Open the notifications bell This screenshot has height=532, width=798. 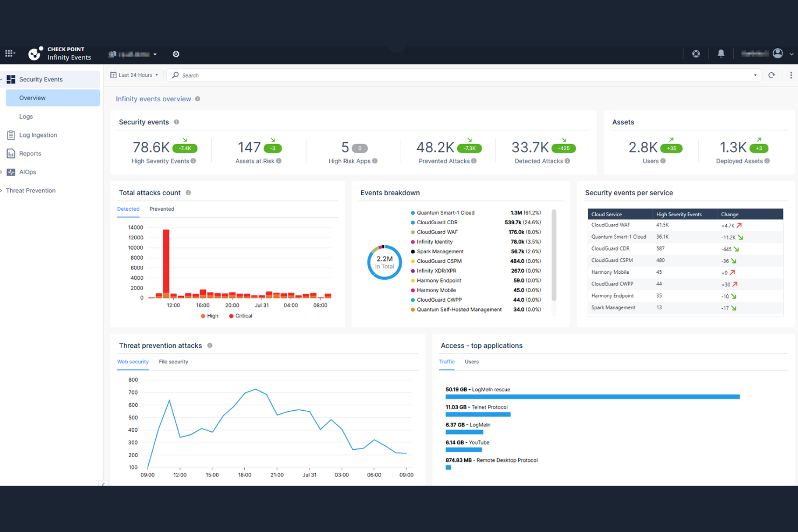(x=721, y=53)
